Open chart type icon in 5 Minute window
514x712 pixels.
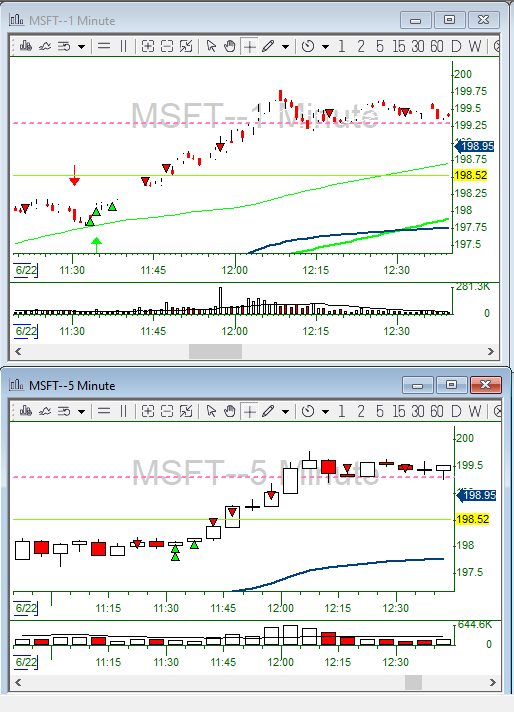pyautogui.click(x=26, y=411)
